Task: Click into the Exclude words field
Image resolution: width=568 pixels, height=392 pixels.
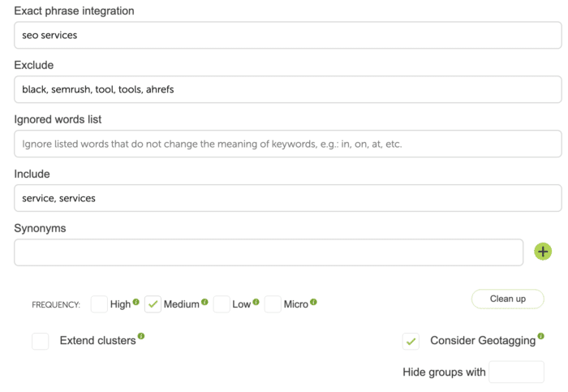Action: coord(288,89)
